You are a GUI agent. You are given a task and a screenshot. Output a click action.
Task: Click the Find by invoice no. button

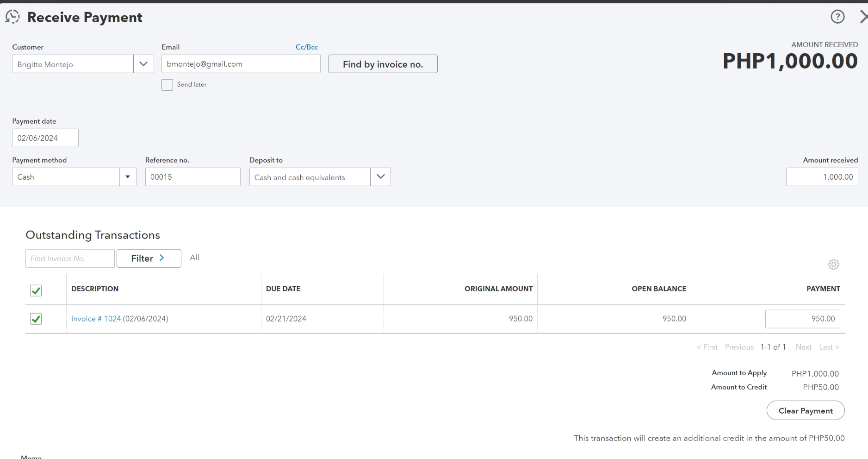(383, 64)
